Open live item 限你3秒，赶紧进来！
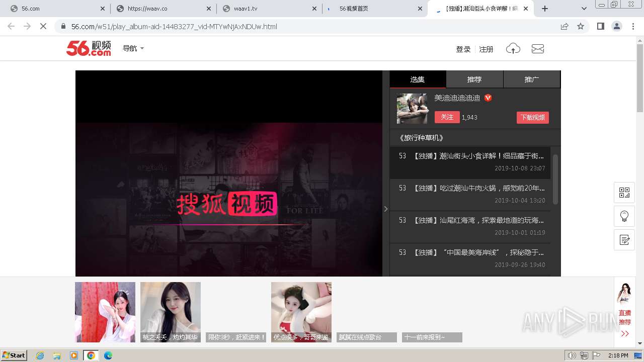Screen dimensions: 644x362 [236, 337]
